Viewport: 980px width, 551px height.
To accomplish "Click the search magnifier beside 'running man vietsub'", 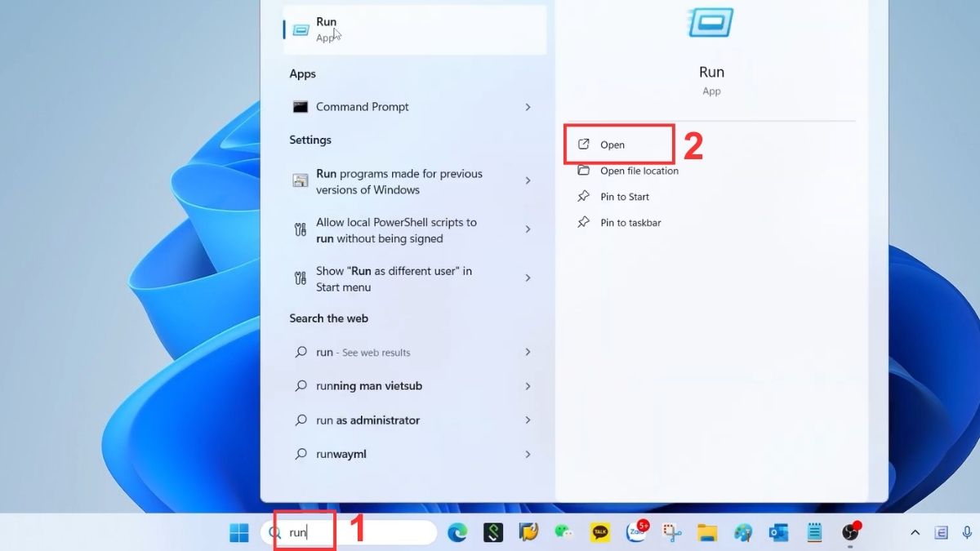I will [x=301, y=386].
